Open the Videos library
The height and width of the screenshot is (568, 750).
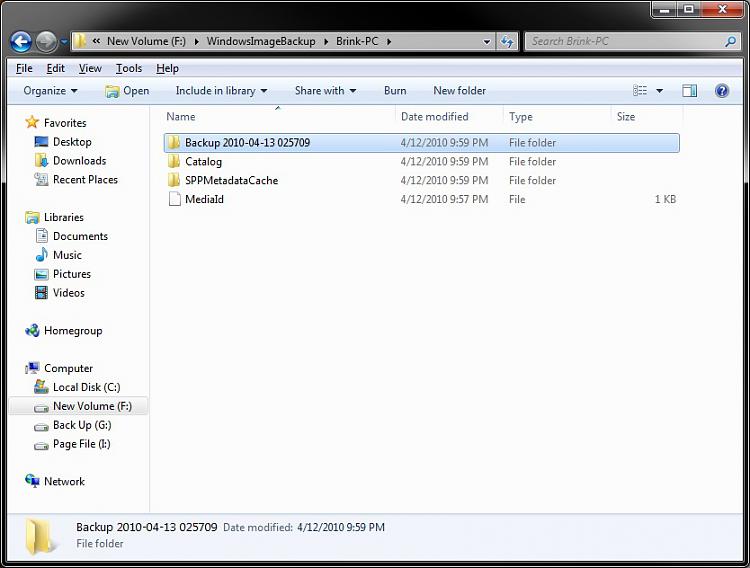[68, 293]
